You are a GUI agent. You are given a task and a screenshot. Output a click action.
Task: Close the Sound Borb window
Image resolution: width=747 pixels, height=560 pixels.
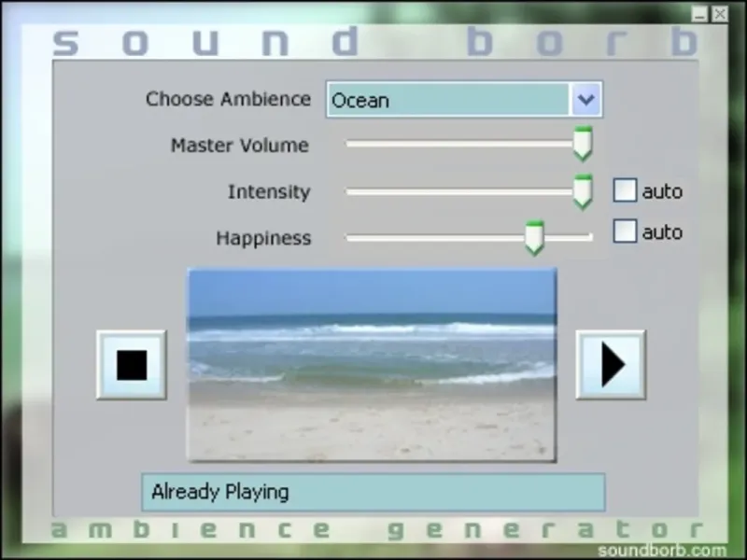click(x=719, y=14)
